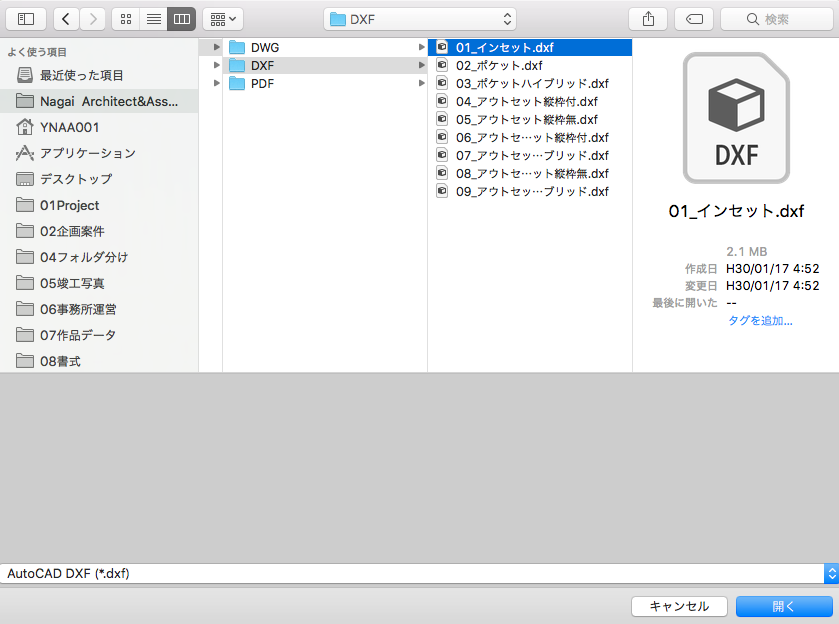This screenshot has height=624, width=839.
Task: Select the DWG folder
Action: pos(325,47)
